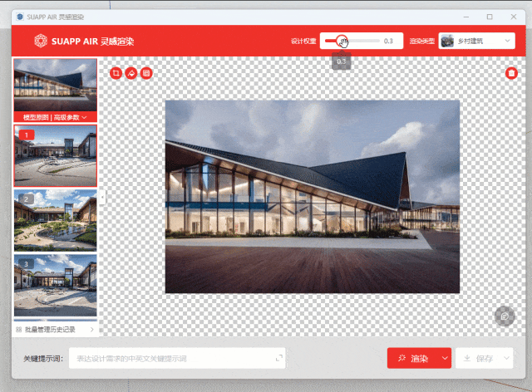Close the SUAPP AIR window
Viewport: 532px width, 392px height.
[514, 17]
